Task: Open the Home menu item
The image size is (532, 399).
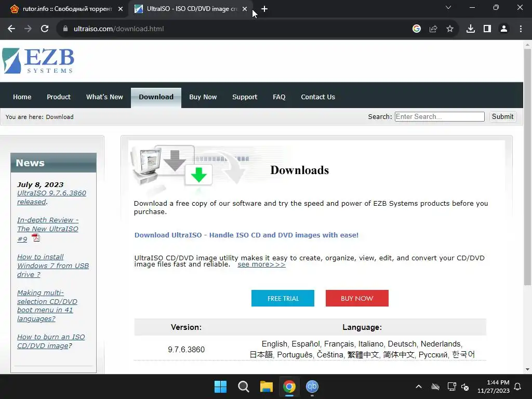Action: 22,97
